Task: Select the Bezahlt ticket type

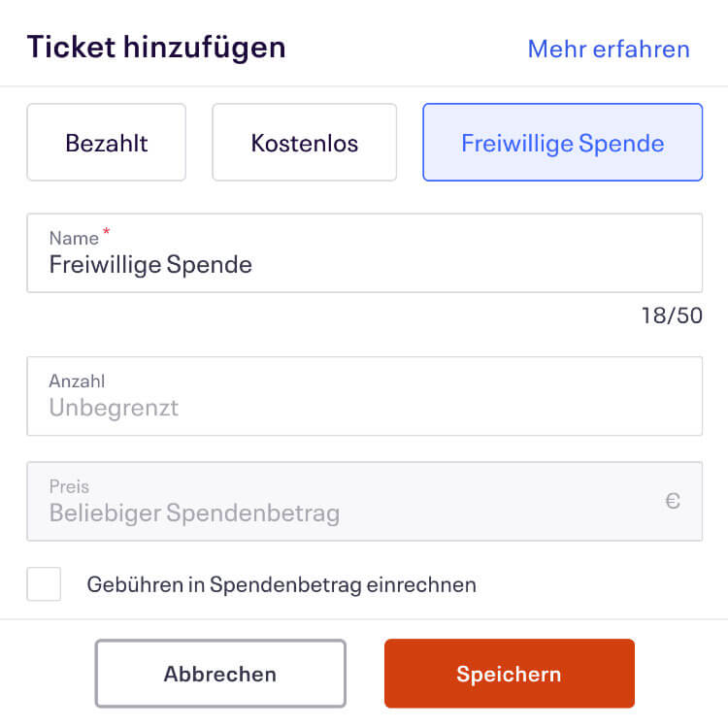Action: (107, 142)
